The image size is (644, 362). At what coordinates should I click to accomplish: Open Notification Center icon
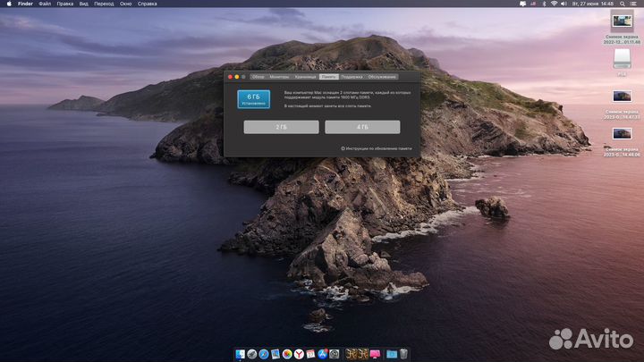pos(634,4)
